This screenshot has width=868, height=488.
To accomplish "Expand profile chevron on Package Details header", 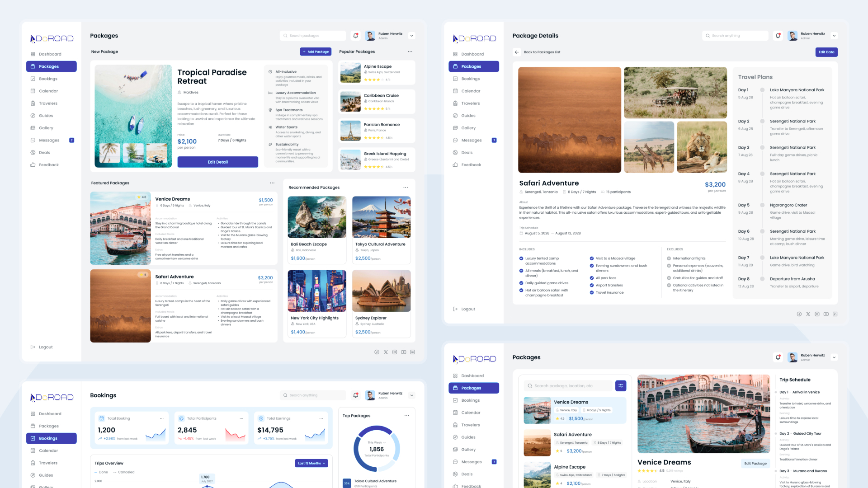I will pyautogui.click(x=834, y=36).
